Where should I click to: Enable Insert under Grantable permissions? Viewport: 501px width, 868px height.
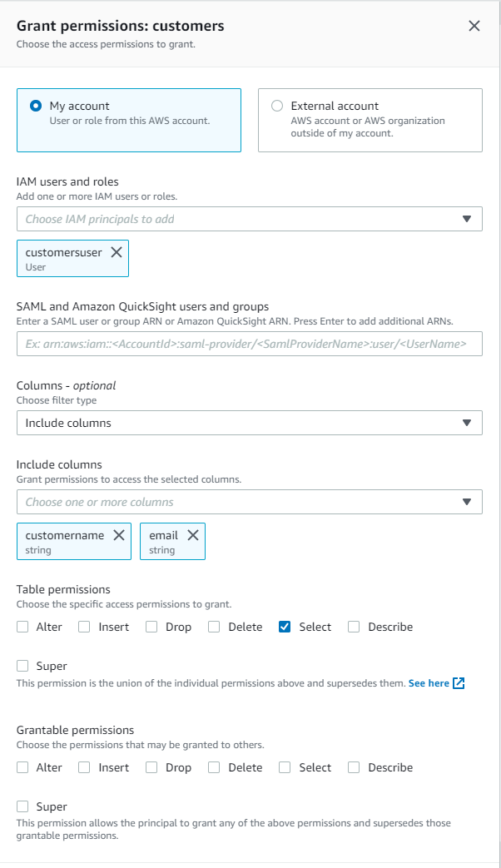tap(84, 767)
